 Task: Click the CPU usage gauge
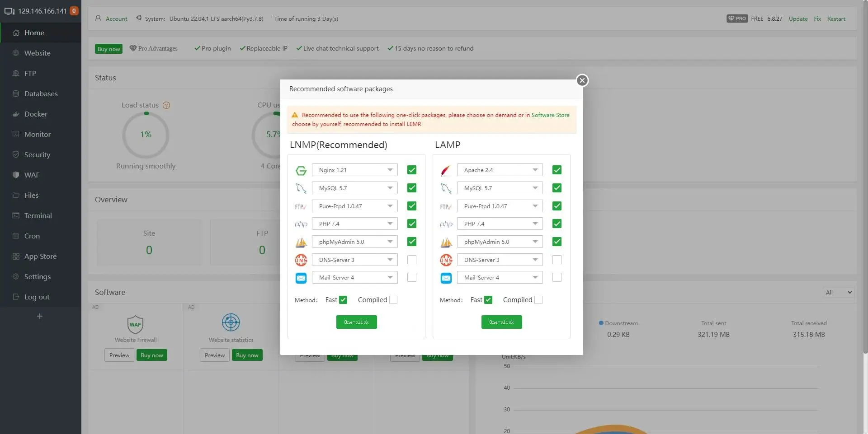click(267, 135)
